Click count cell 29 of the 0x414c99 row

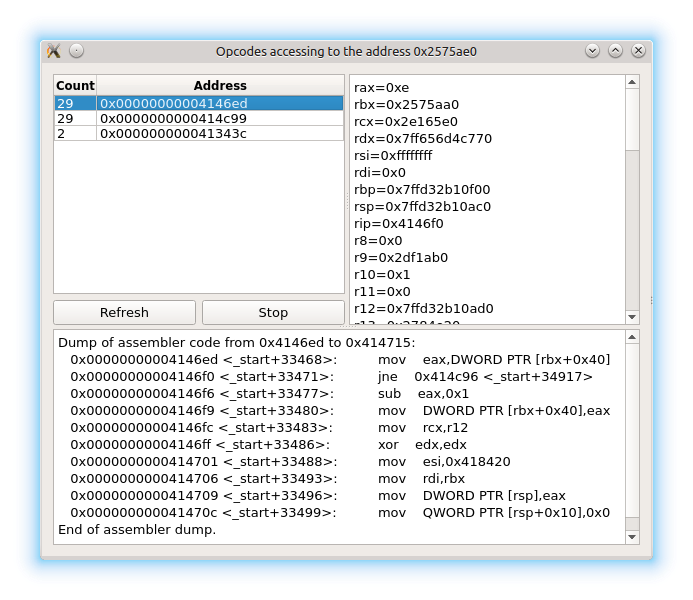(75, 118)
